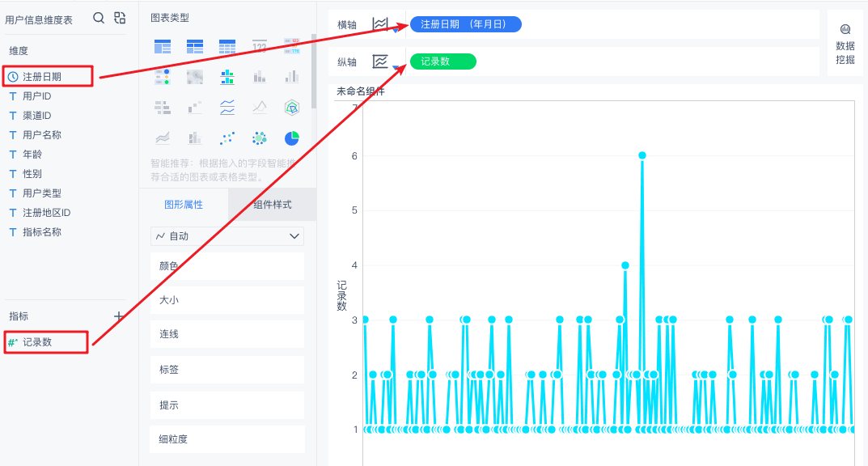Click the green 记录数 pill in 纵轴

442,61
